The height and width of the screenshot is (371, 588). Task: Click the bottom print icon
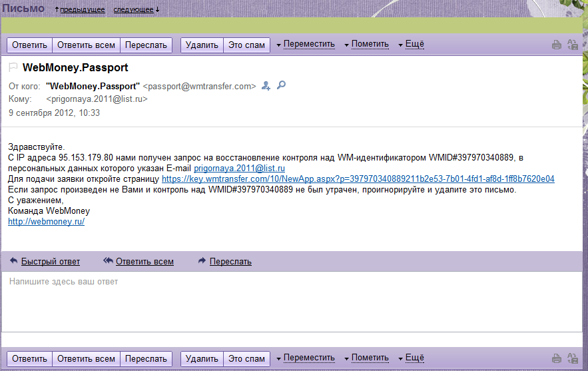pyautogui.click(x=557, y=358)
